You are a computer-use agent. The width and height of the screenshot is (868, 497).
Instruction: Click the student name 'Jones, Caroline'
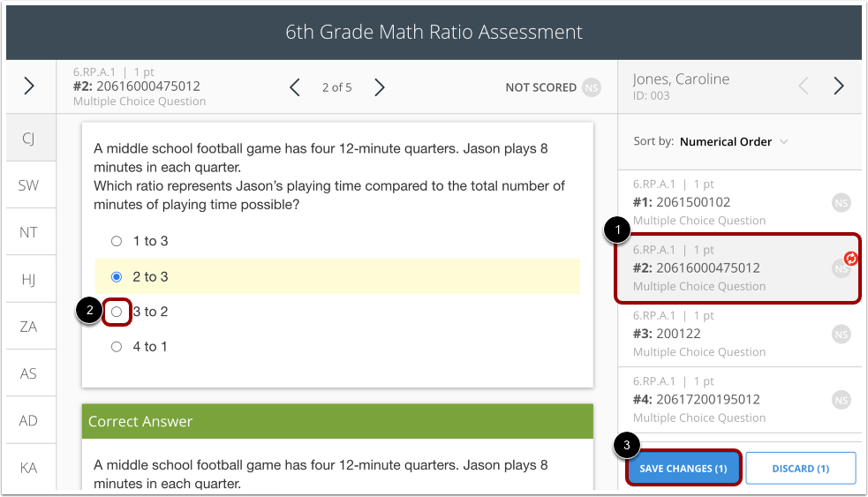682,79
